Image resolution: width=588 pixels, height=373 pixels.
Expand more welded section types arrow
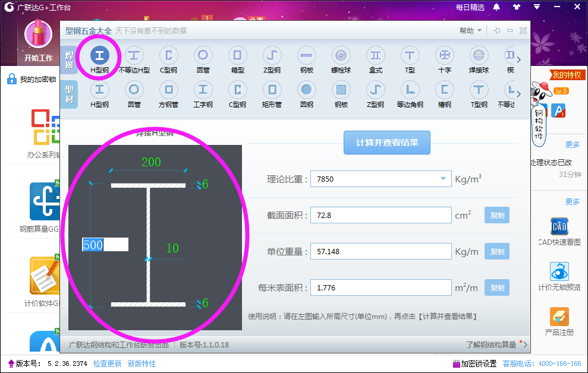518,59
